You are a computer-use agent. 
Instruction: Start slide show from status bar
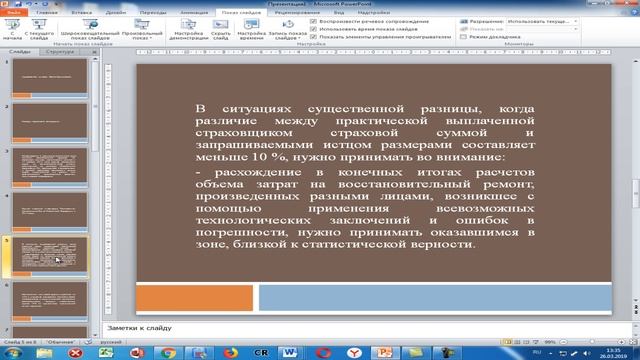[535, 342]
